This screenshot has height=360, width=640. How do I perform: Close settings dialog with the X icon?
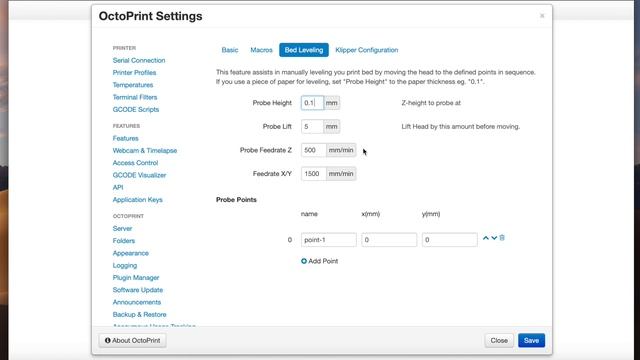point(542,16)
